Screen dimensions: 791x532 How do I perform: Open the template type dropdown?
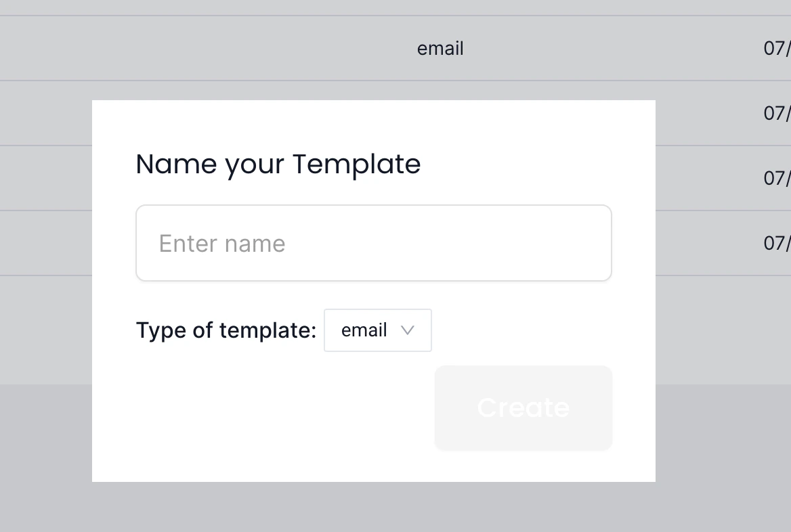click(377, 330)
